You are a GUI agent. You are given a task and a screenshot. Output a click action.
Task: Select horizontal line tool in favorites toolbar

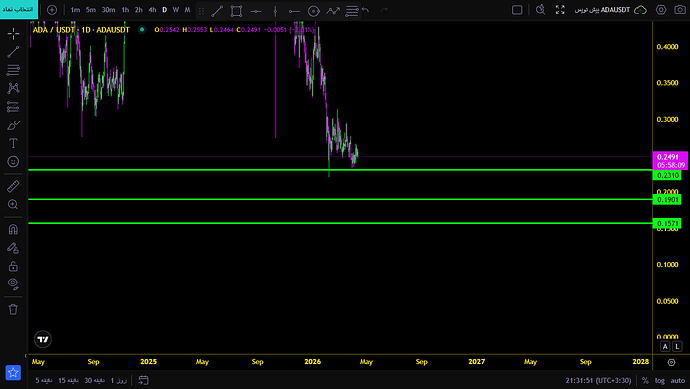coord(256,11)
